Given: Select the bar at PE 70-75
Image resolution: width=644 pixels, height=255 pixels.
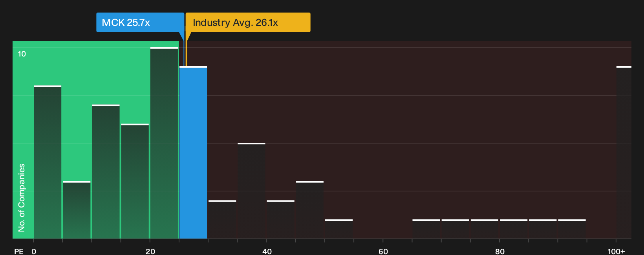Looking at the screenshot, I should [456, 229].
